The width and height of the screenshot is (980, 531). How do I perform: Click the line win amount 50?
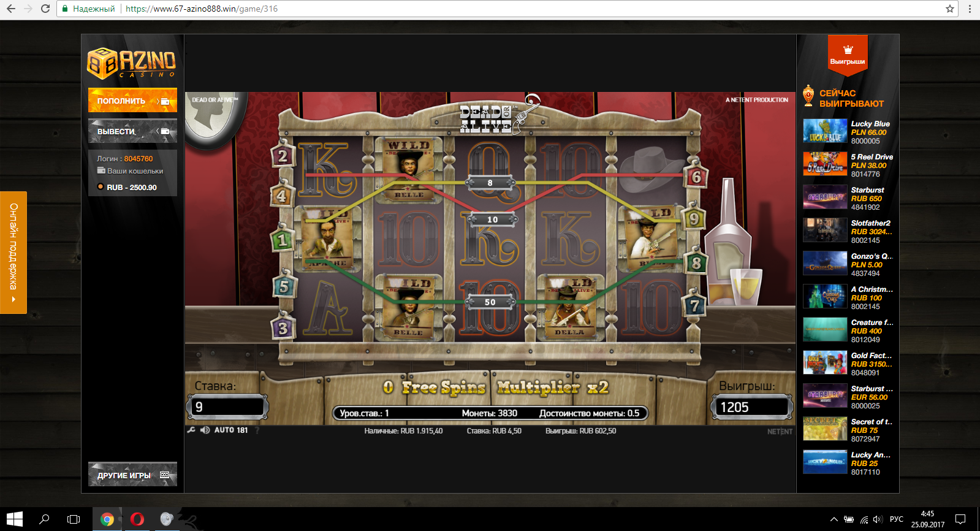pyautogui.click(x=490, y=302)
